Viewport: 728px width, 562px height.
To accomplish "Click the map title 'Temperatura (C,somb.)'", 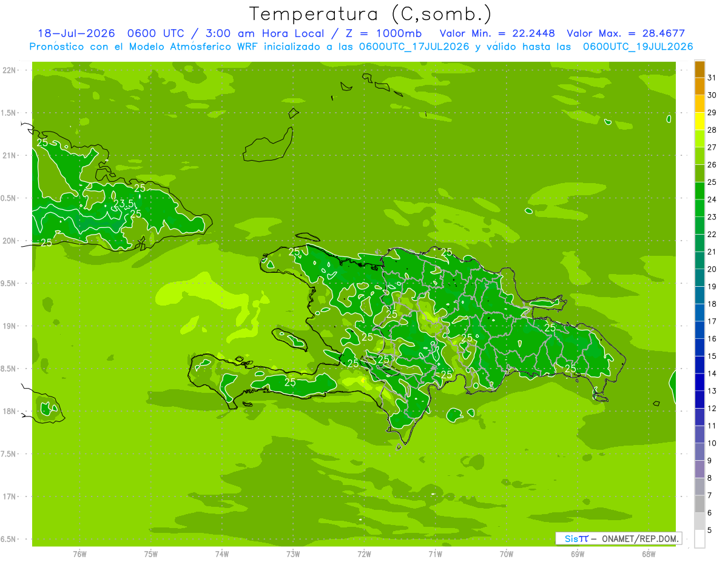I will point(370,15).
